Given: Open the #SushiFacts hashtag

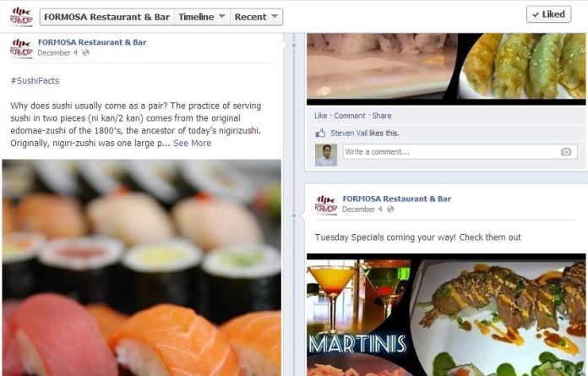Looking at the screenshot, I should pos(35,80).
